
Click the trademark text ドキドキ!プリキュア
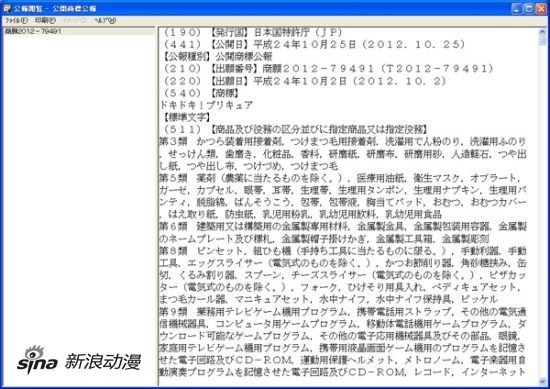pyautogui.click(x=206, y=105)
